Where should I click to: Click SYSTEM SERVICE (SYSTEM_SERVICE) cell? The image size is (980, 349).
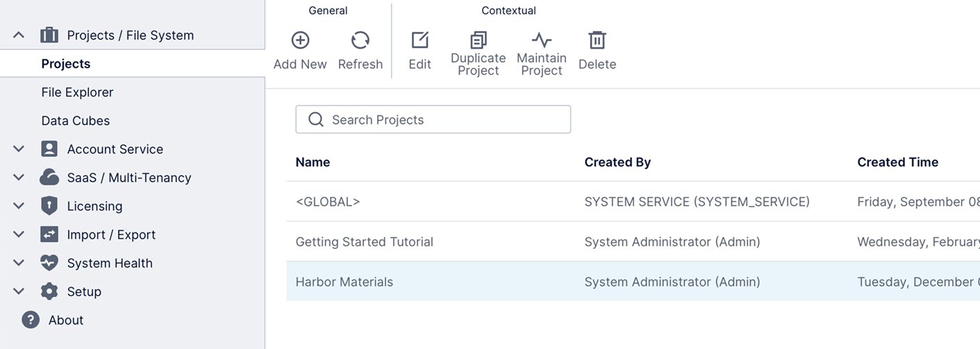(697, 202)
